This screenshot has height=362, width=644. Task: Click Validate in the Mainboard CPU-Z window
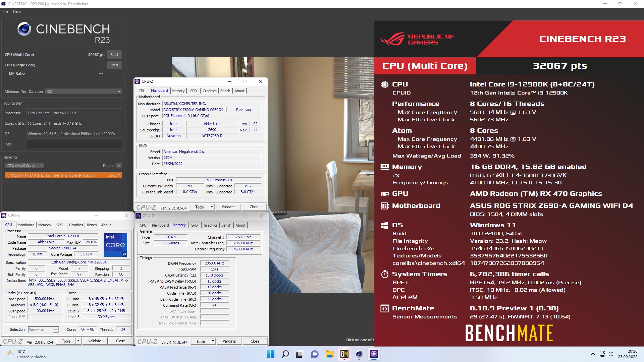click(228, 207)
